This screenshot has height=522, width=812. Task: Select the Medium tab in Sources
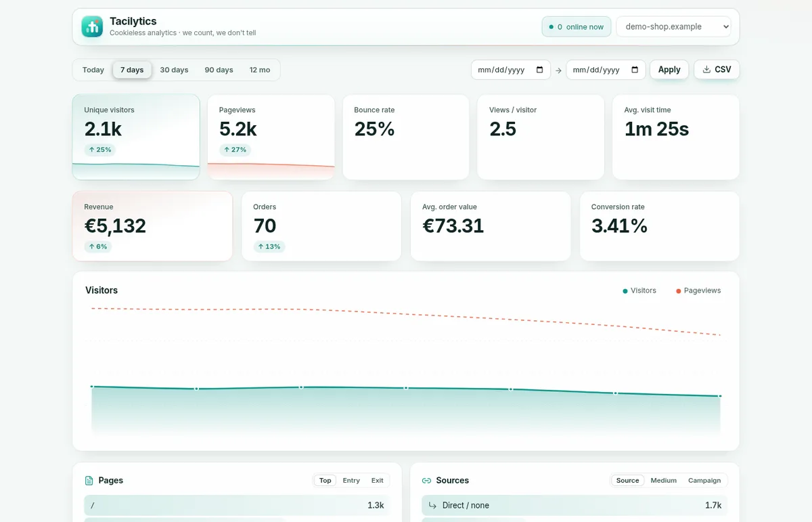tap(664, 481)
